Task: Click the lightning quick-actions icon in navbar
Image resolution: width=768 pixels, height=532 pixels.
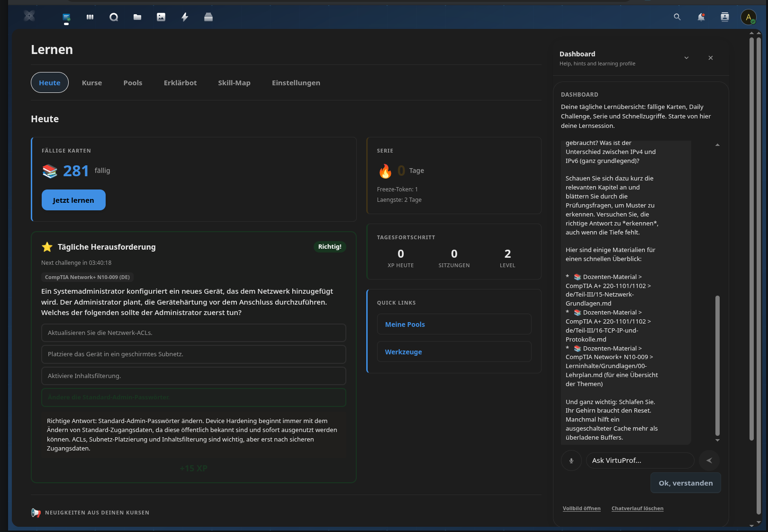Action: (x=185, y=17)
